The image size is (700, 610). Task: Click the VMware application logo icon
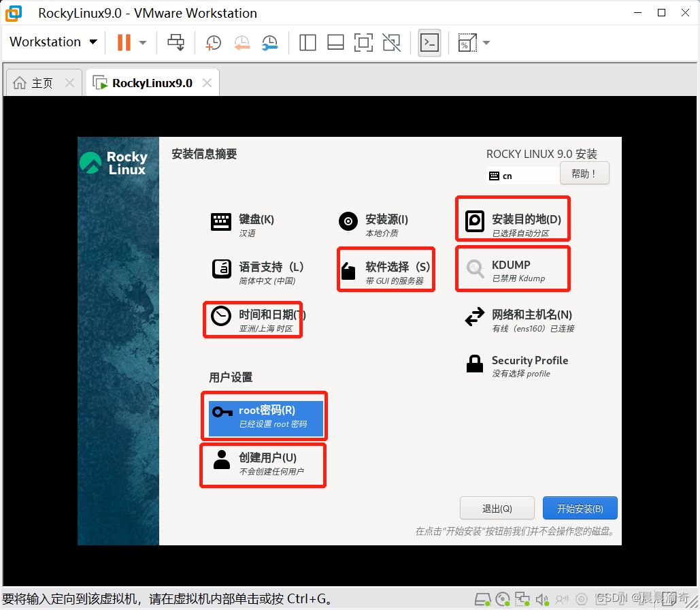coord(14,14)
